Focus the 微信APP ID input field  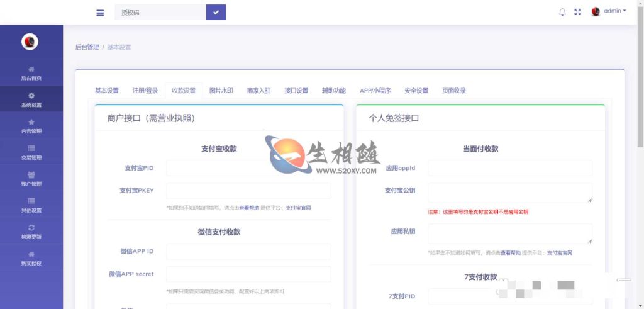[248, 252]
